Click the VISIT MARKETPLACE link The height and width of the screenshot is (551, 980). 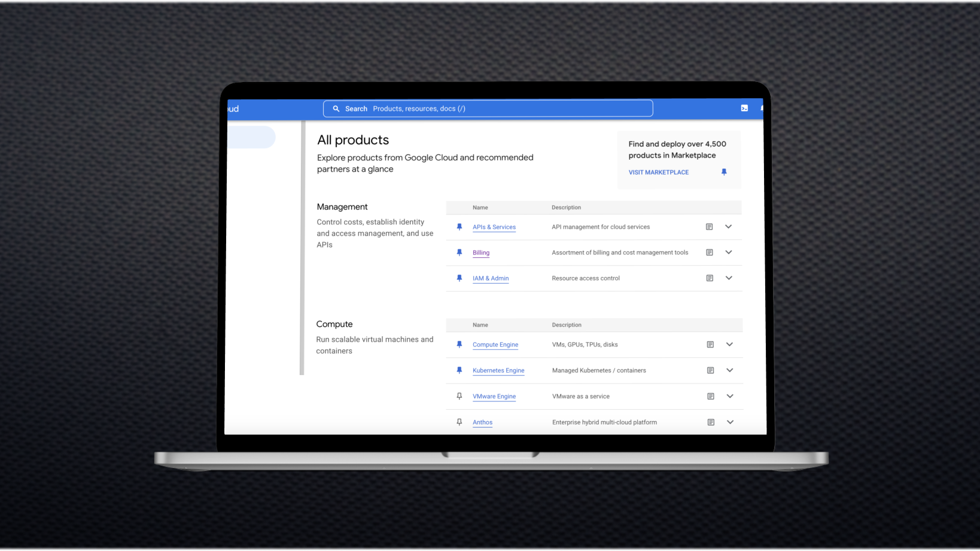point(658,172)
